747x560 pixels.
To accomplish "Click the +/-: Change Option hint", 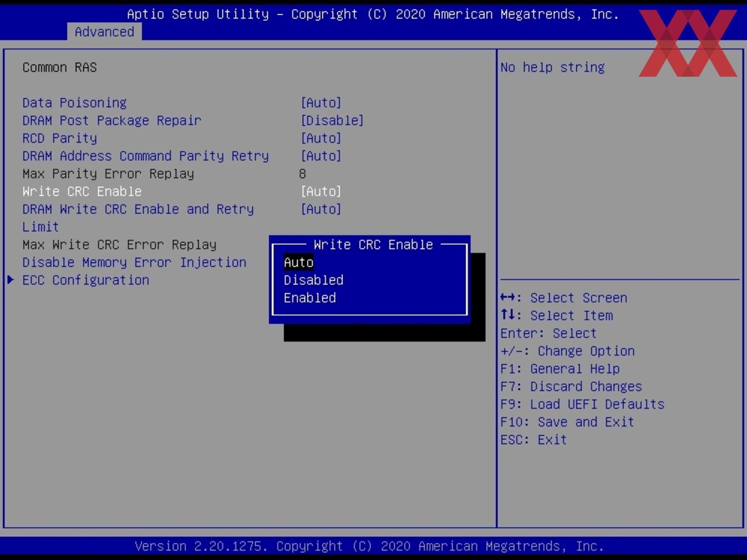I will (567, 351).
